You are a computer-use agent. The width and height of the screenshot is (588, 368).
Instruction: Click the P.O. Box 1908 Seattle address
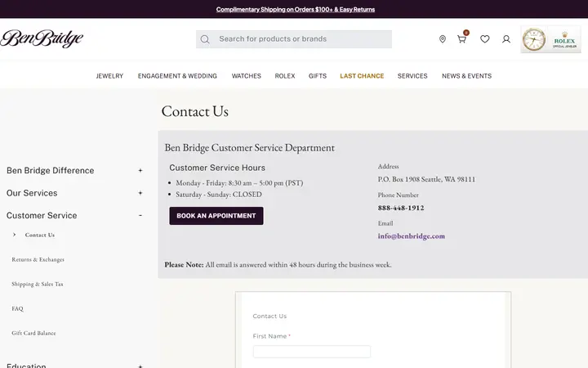pyautogui.click(x=426, y=179)
